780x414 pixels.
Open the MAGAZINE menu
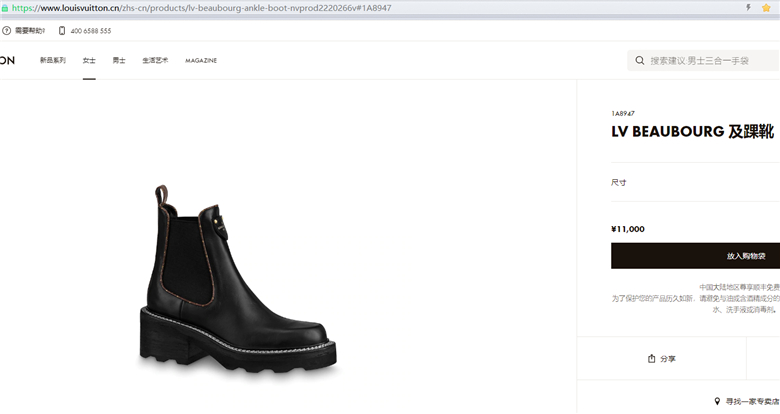coord(201,60)
